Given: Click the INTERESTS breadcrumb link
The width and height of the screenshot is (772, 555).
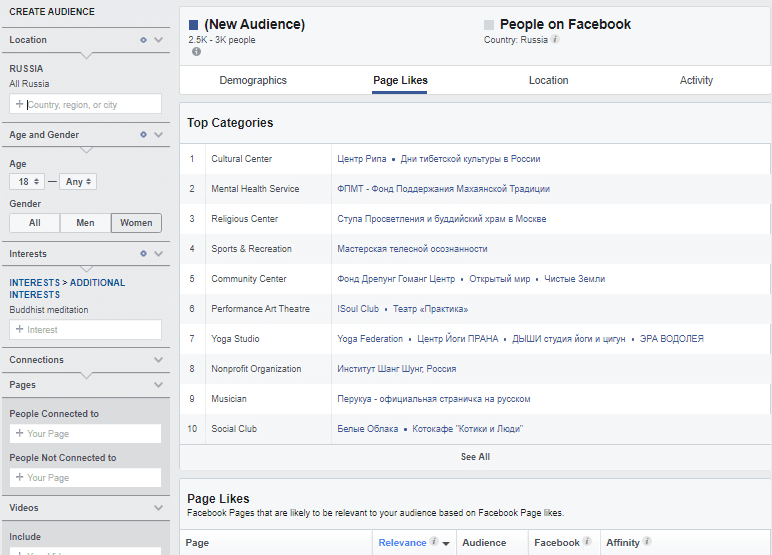Looking at the screenshot, I should (34, 283).
